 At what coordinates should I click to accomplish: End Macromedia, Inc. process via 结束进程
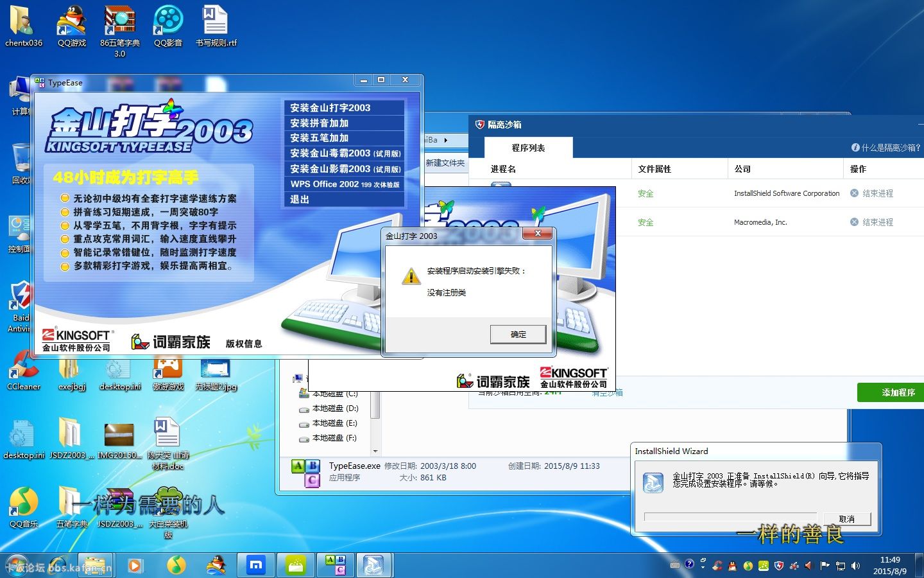(x=871, y=222)
